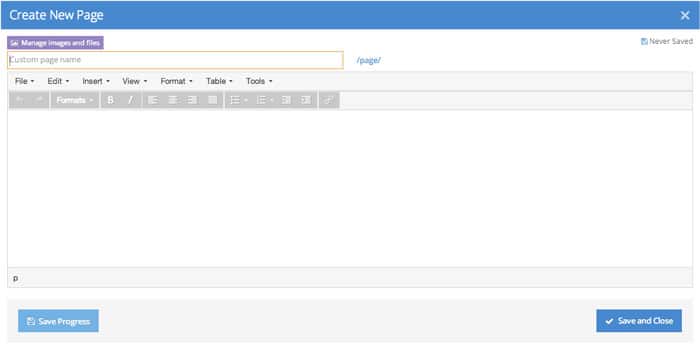Click the Save and Close button
The image size is (700, 362).
click(639, 321)
